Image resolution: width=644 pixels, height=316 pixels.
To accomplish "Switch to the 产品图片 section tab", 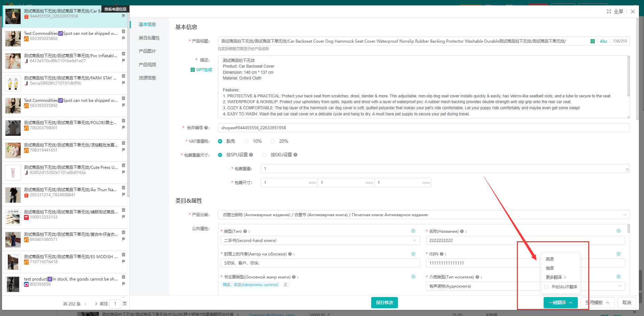I will pos(147,51).
